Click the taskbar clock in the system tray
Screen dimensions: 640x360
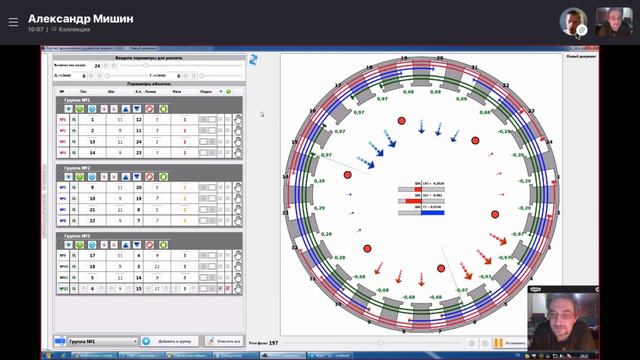coord(584,356)
